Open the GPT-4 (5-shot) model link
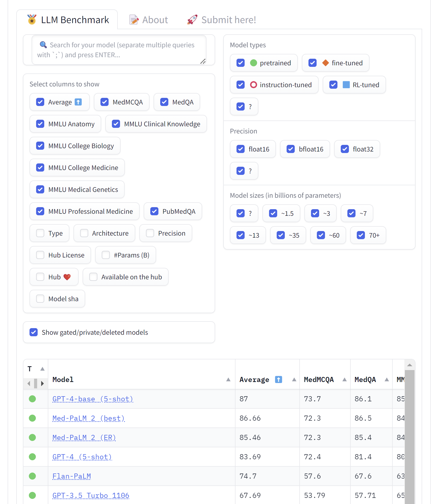This screenshot has height=504, width=444. 82,457
